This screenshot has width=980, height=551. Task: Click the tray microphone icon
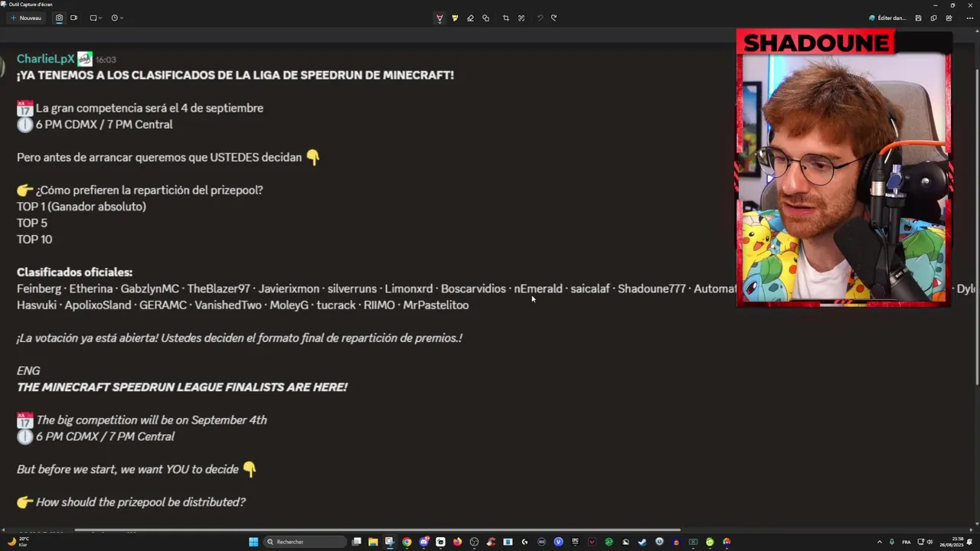coord(891,542)
